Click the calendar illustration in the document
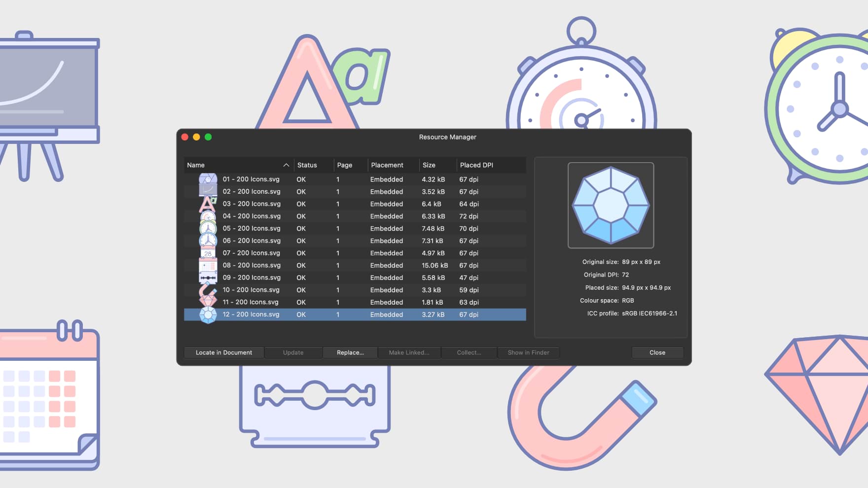 coord(49,394)
